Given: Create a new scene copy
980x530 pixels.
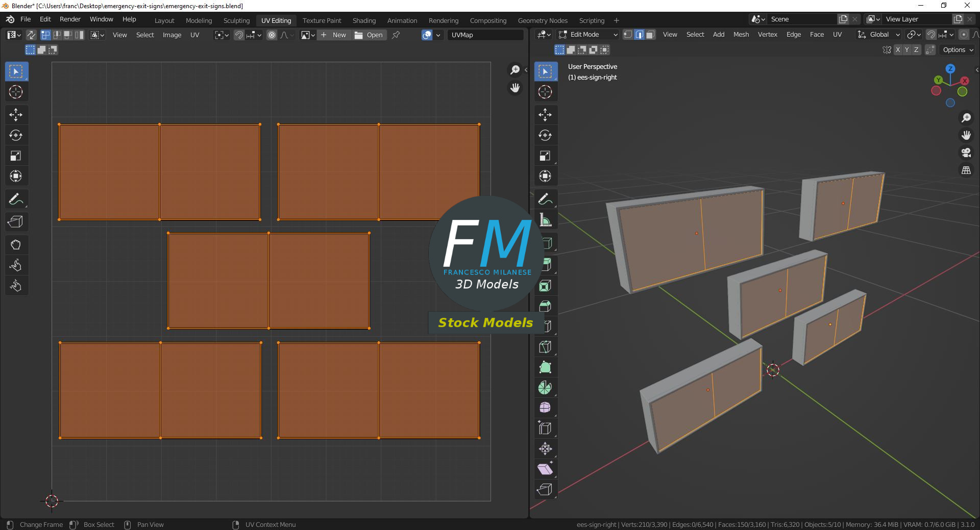Looking at the screenshot, I should click(x=843, y=19).
